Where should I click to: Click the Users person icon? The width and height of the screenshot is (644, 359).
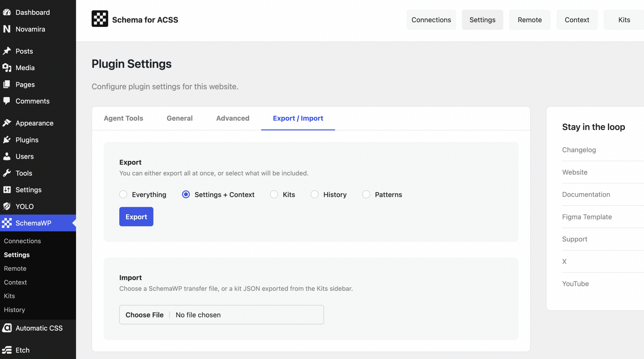[x=7, y=156]
